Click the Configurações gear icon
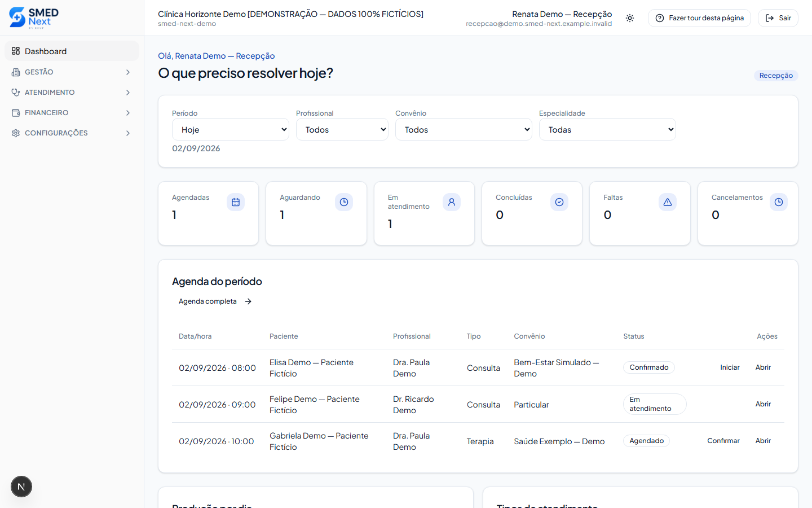This screenshot has height=508, width=812. pos(16,133)
